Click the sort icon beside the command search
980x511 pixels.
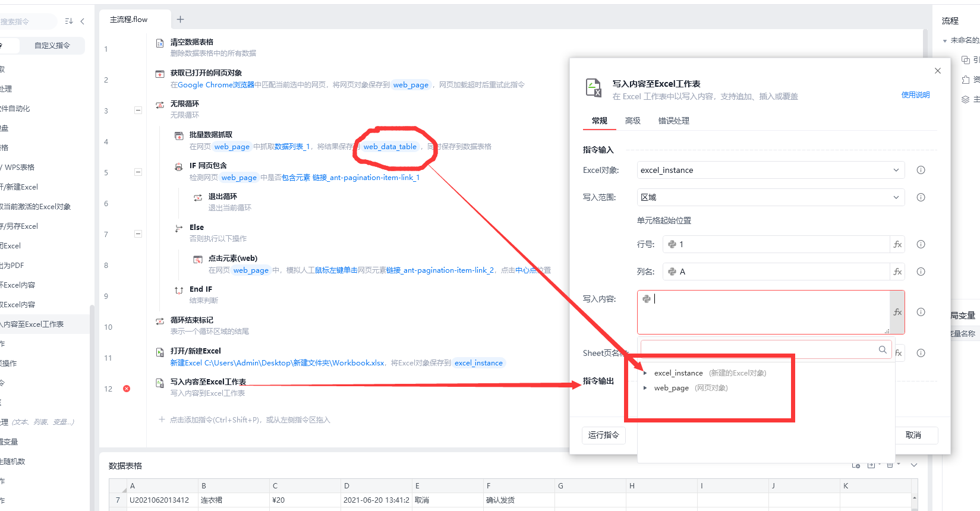pos(69,21)
